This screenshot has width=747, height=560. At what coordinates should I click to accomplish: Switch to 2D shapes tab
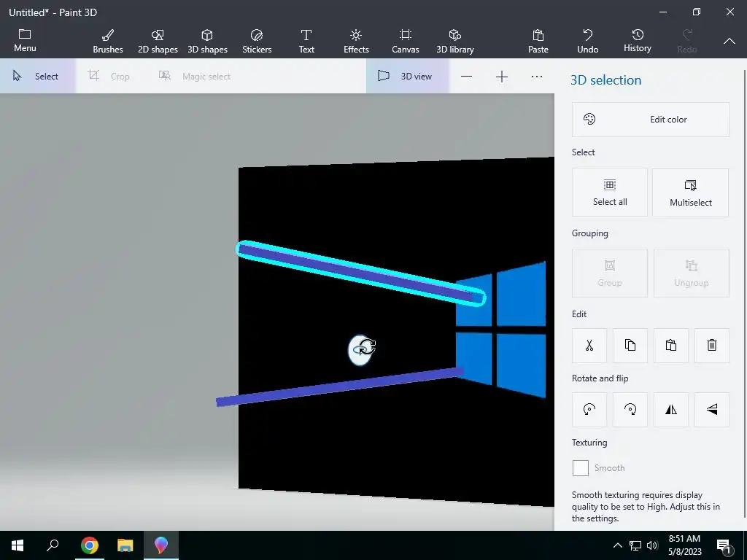[158, 41]
